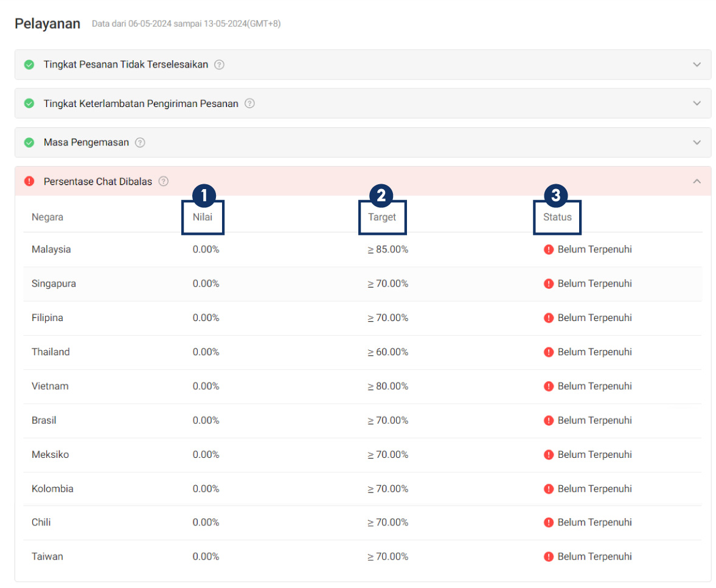Click Tingkat Keterlambatan Pengiriman Pesanan title
The height and width of the screenshot is (588, 716).
141,104
